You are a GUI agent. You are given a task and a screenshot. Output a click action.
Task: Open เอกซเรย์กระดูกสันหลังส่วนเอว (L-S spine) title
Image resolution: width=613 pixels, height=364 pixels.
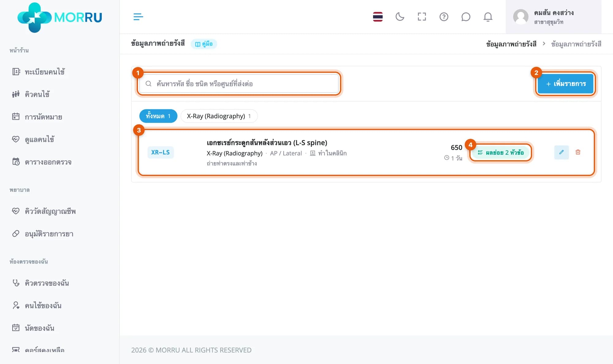click(267, 143)
